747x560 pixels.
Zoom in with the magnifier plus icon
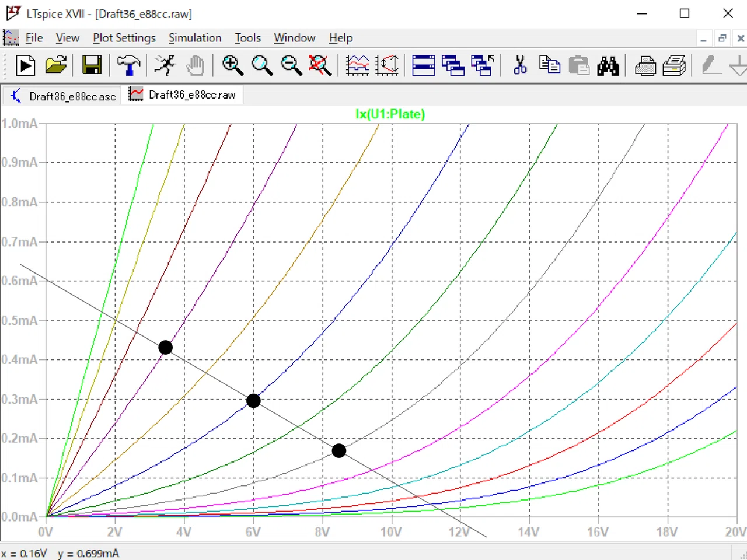point(232,65)
